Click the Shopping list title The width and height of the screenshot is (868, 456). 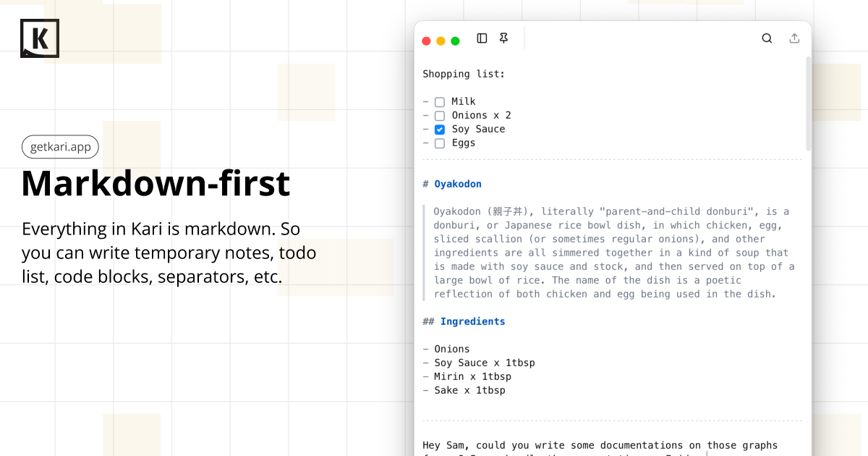coord(464,74)
